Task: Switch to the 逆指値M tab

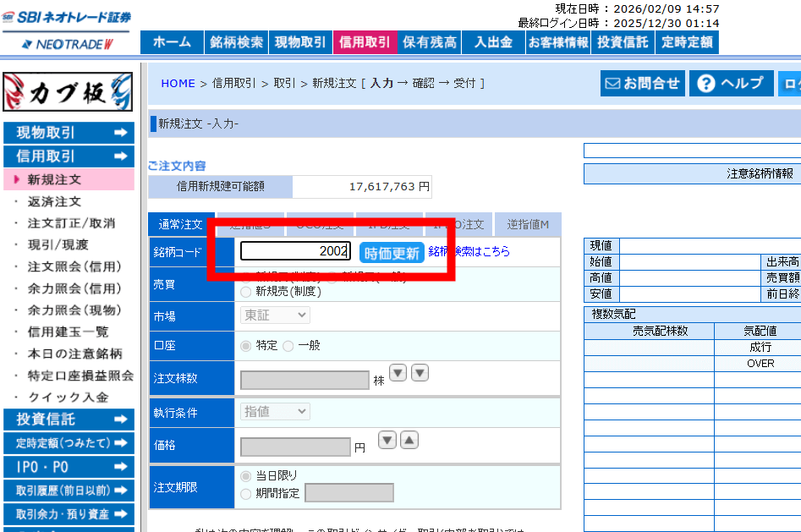Action: (526, 224)
